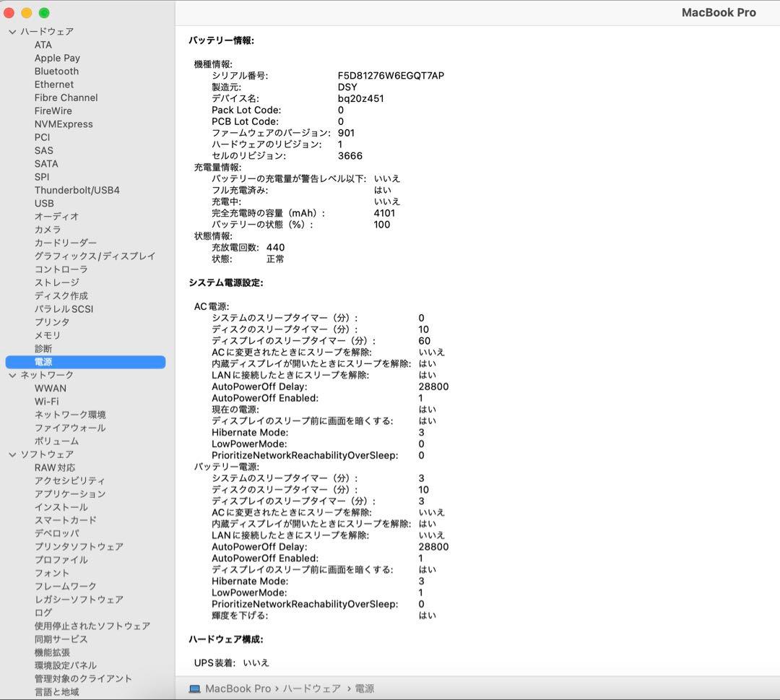This screenshot has height=700, width=780.
Task: Open the Bluetooth hardware report
Action: 56,71
